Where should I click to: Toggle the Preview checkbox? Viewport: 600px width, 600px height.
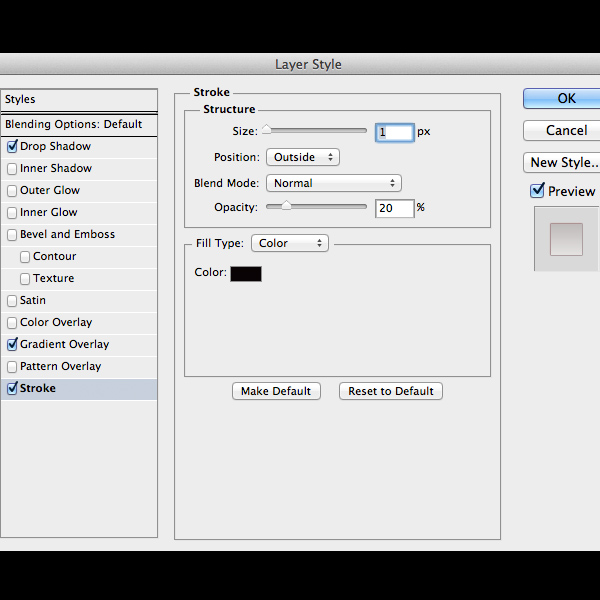(x=537, y=190)
